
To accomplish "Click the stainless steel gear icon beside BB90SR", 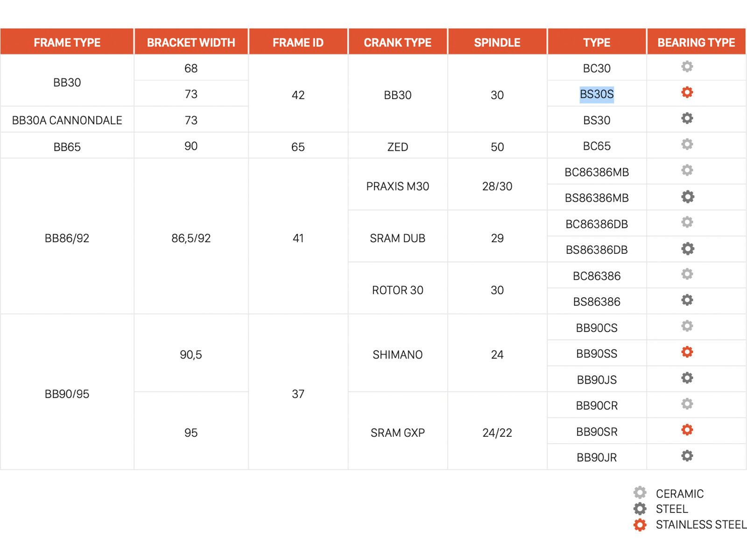I will pos(687,430).
